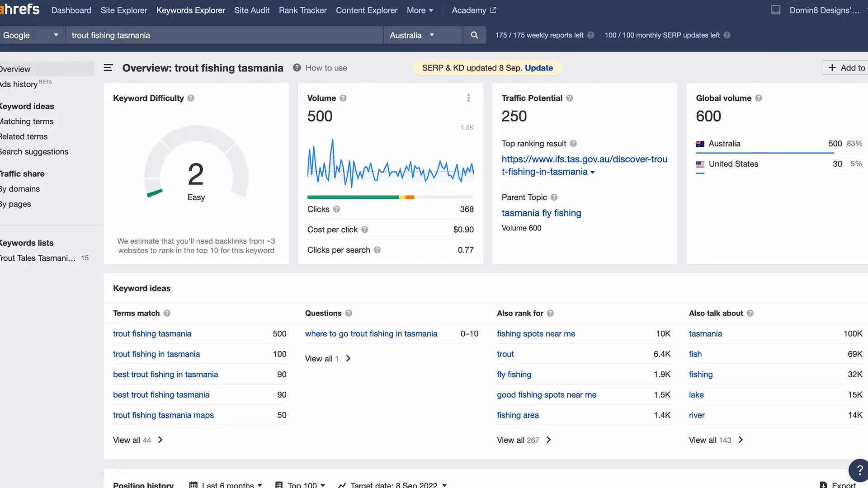868x488 pixels.
Task: Click Clicks per search help icon
Action: pos(377,250)
